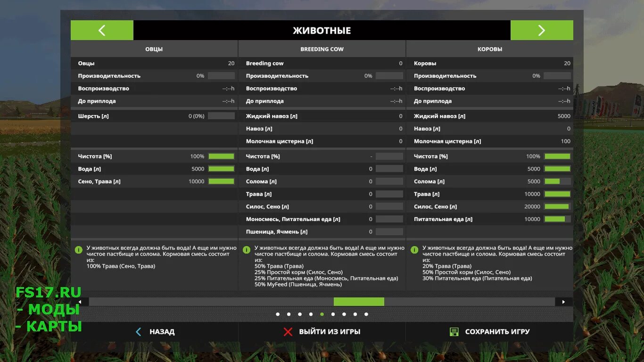Click Овцы count row label

point(86,63)
